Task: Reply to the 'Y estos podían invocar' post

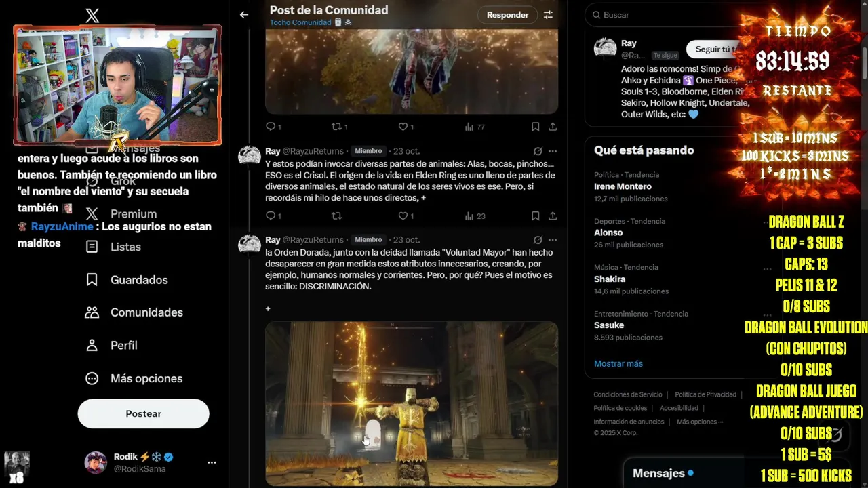Action: (x=273, y=216)
